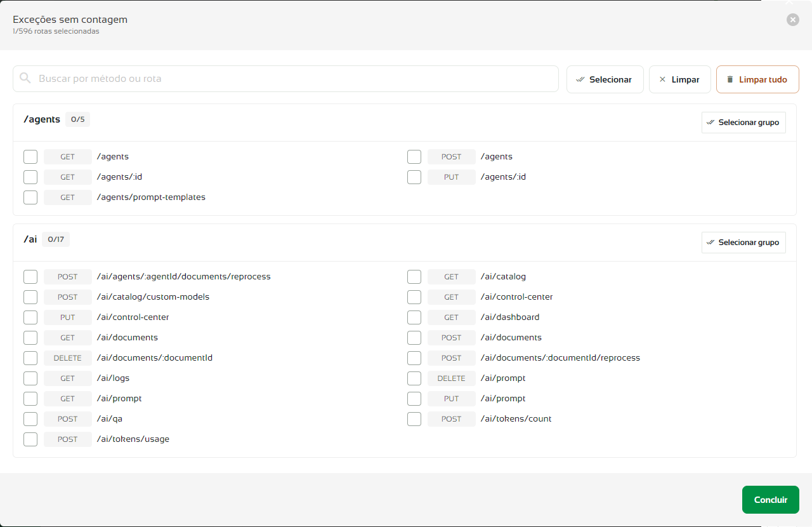Click the green Concluir button
Viewport: 812px width, 527px height.
(x=771, y=500)
